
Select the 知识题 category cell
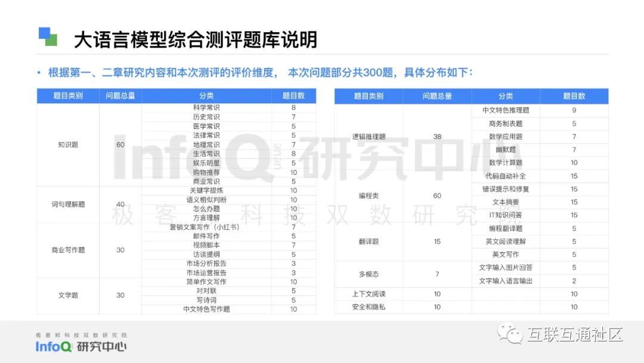pyautogui.click(x=68, y=144)
